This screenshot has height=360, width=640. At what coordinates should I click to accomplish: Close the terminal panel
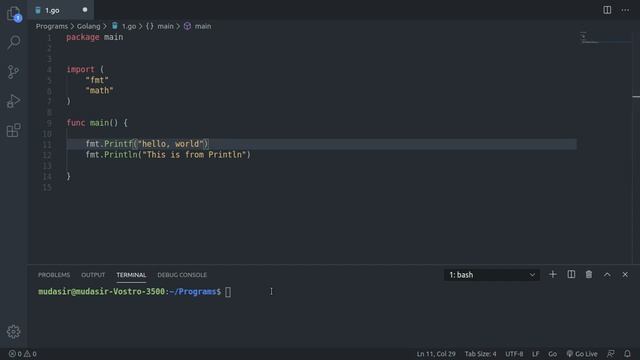coord(625,275)
